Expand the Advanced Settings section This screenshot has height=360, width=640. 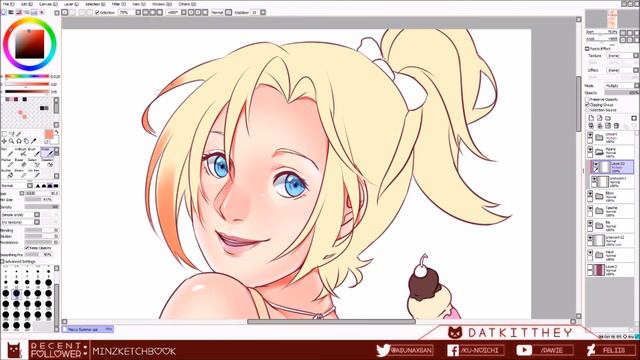tap(2, 262)
